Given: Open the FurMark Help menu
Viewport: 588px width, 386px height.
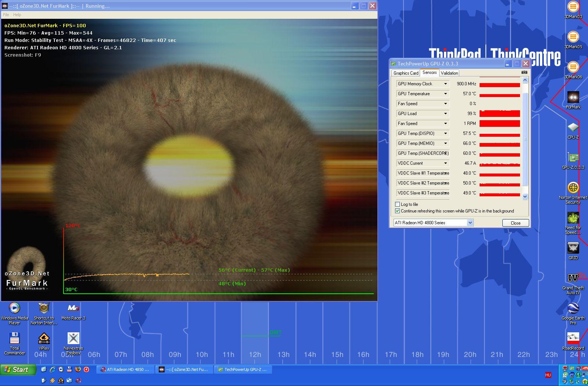Looking at the screenshot, I should pyautogui.click(x=17, y=15).
